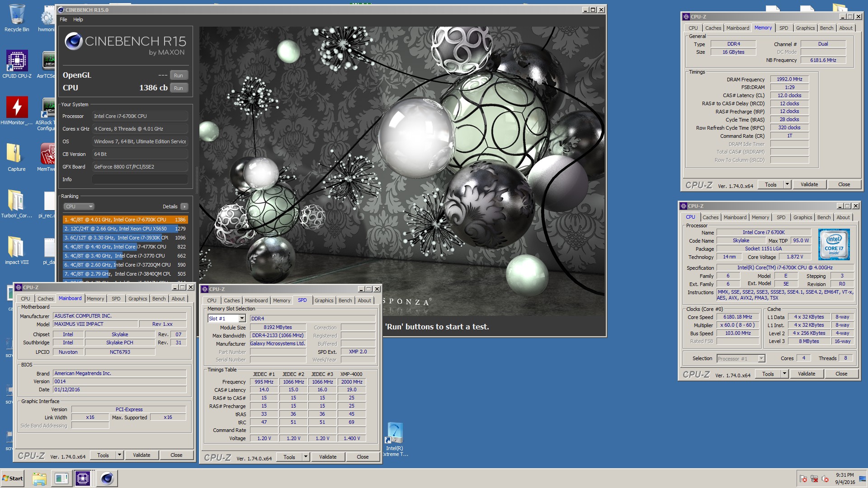The height and width of the screenshot is (488, 868).
Task: Click the Cinebench R15.0 title bar app icon
Action: (61, 9)
